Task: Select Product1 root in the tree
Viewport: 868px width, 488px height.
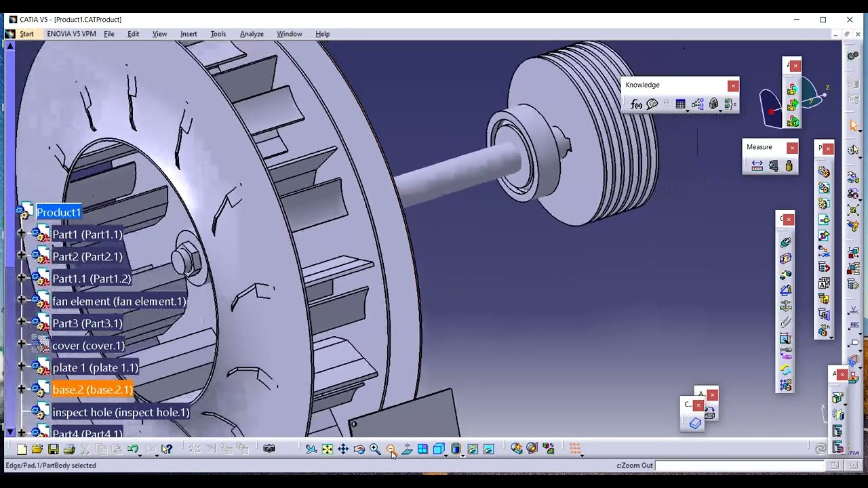Action: (58, 212)
